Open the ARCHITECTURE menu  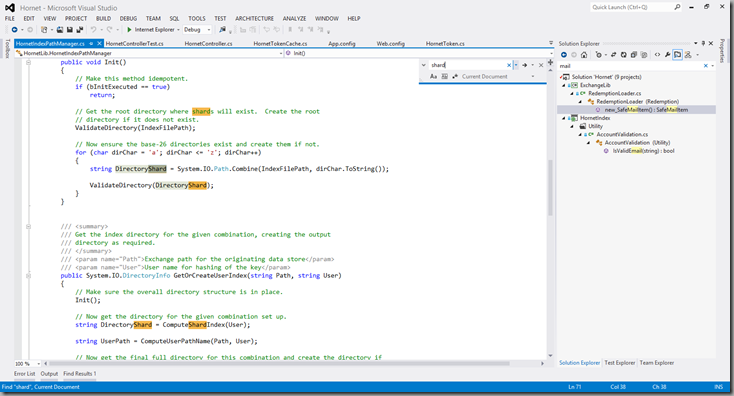254,19
